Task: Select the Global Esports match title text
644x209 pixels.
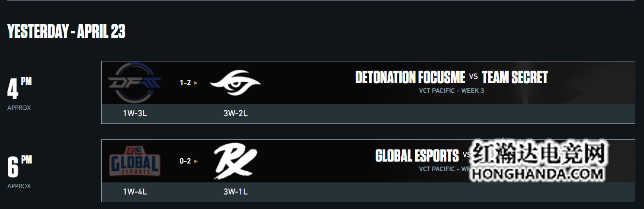Action: [x=417, y=156]
